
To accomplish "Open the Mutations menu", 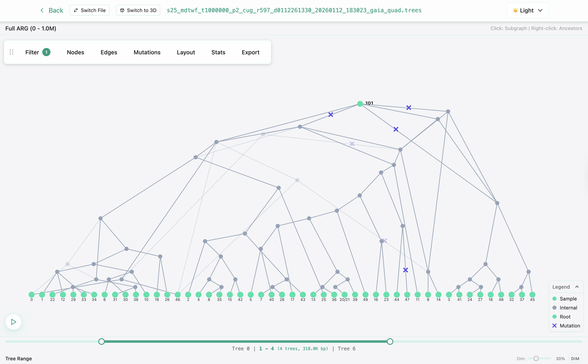I will (147, 52).
